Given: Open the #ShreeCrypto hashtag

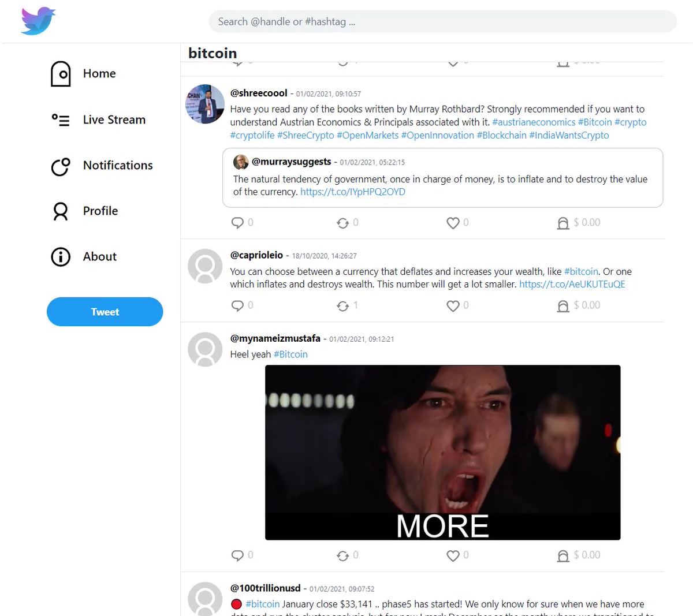Looking at the screenshot, I should click(x=305, y=135).
